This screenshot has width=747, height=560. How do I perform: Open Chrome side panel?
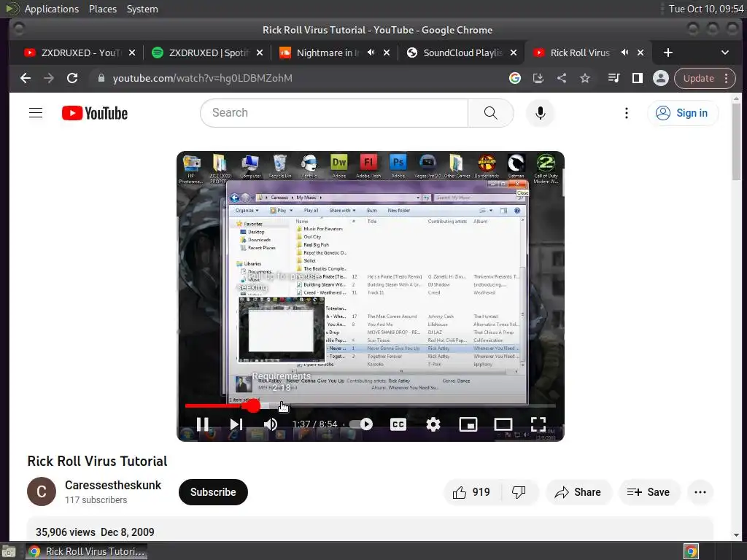638,78
